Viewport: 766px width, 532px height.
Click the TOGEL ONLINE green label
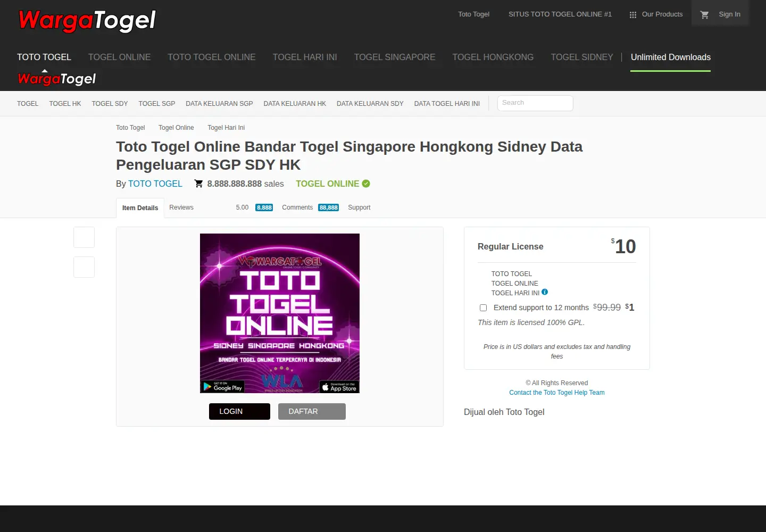tap(328, 184)
